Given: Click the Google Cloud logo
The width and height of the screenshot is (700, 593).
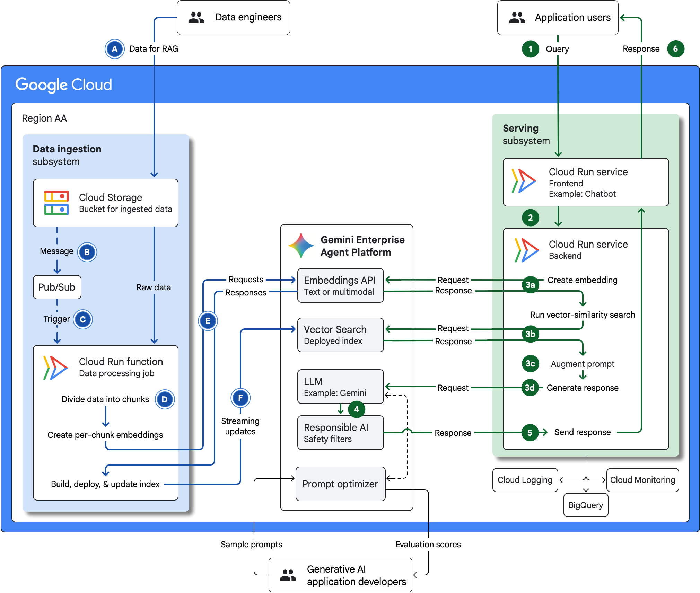Looking at the screenshot, I should click(64, 85).
